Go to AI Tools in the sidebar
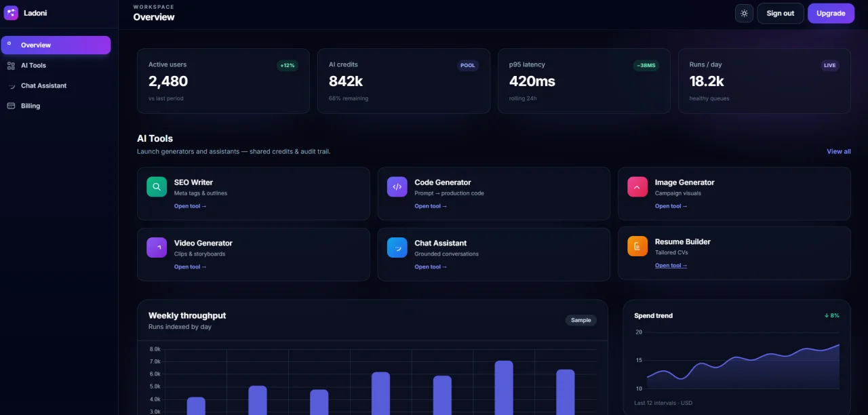Screen dimensions: 868x415 56,66
